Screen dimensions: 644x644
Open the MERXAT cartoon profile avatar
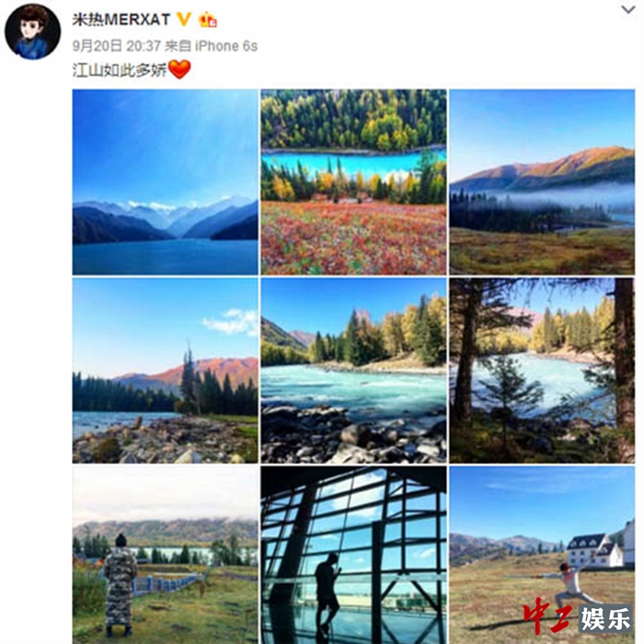pos(32,32)
